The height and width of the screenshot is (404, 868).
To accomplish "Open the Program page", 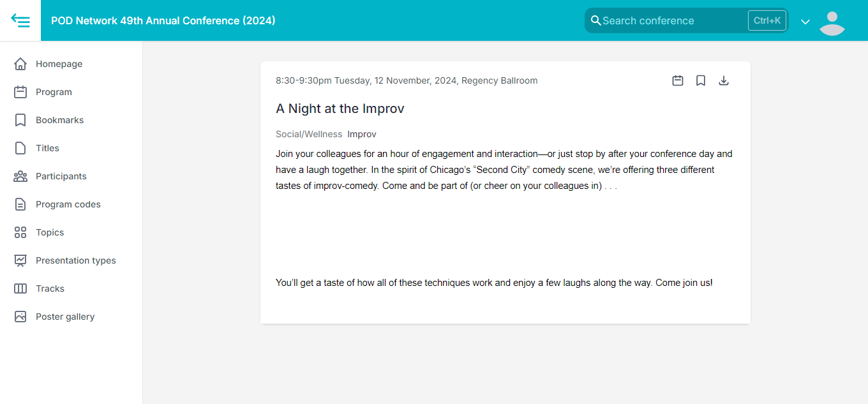I will click(54, 92).
